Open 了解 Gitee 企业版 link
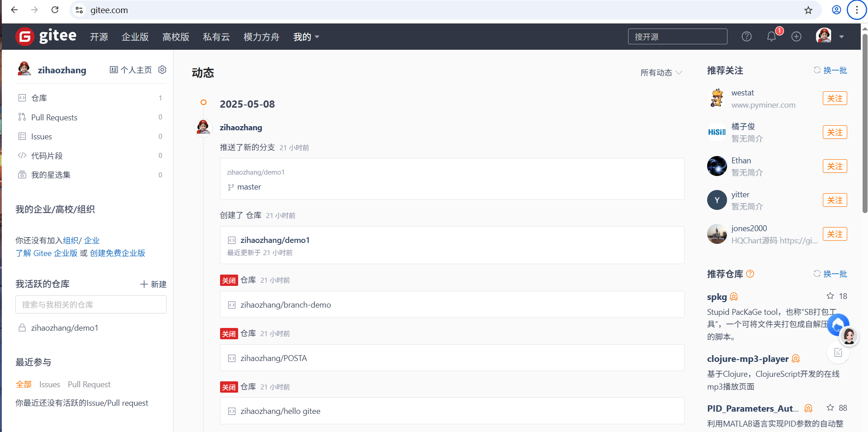Screen dimensions: 868x432 [47, 253]
